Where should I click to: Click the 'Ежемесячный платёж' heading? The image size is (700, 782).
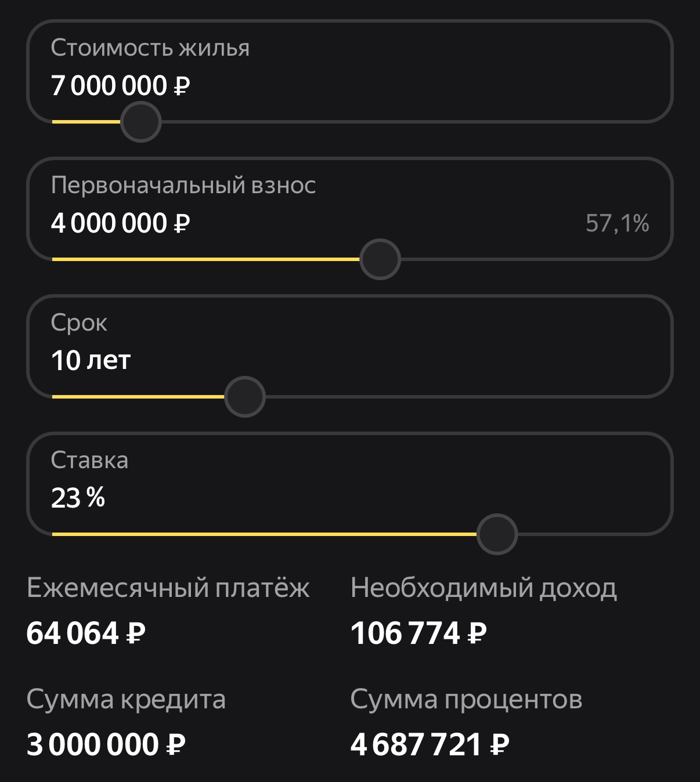[168, 588]
